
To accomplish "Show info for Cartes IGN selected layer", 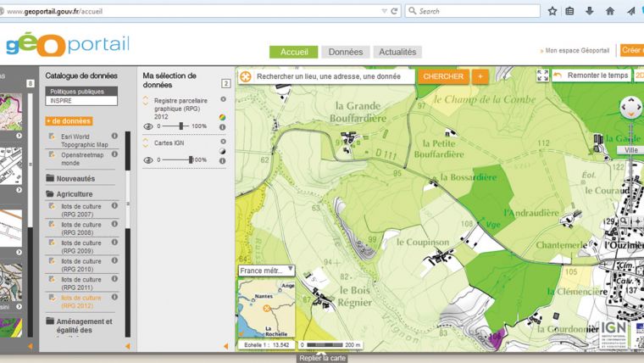I will (222, 161).
